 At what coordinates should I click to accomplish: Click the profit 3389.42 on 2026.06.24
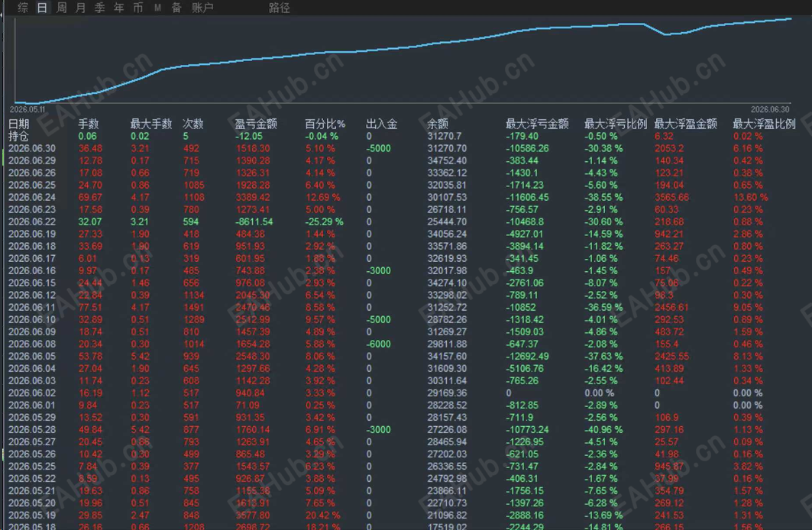253,198
